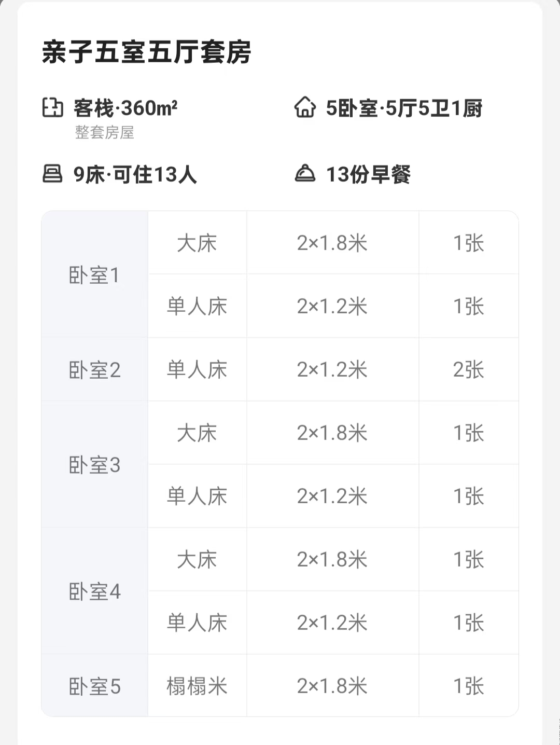
Task: Click the bed icon beside 9床
Action: pyautogui.click(x=52, y=174)
